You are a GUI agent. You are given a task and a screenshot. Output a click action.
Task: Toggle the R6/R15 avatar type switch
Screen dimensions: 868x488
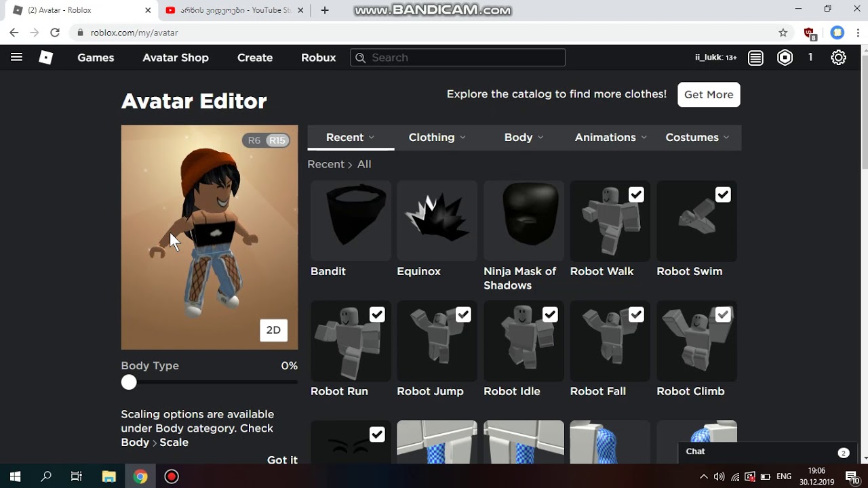(267, 140)
